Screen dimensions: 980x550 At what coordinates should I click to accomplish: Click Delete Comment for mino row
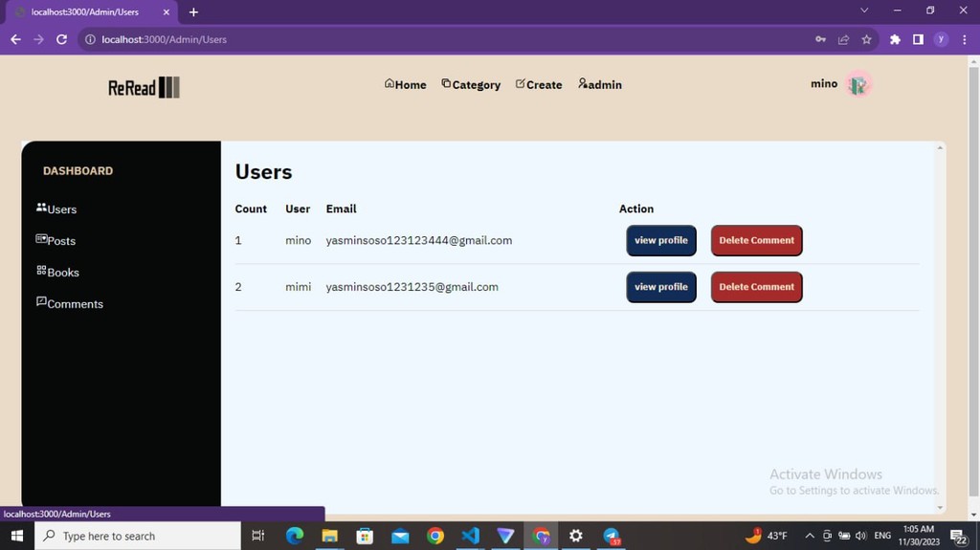pyautogui.click(x=756, y=241)
